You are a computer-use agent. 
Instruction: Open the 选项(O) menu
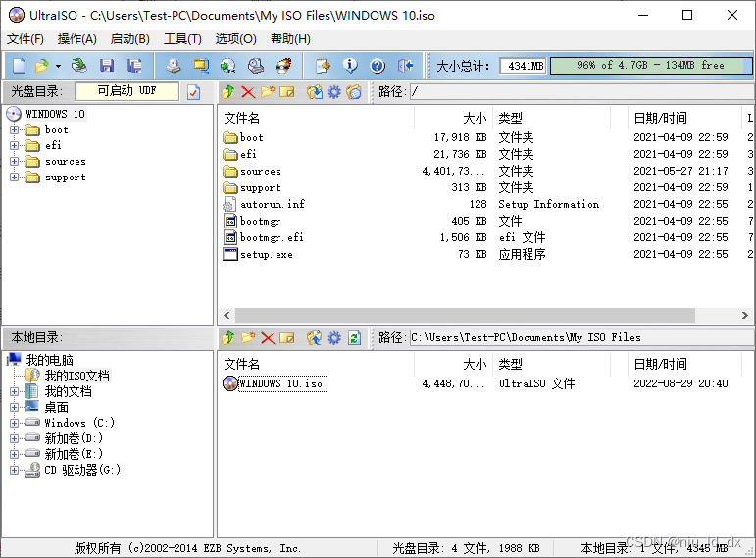coord(235,39)
